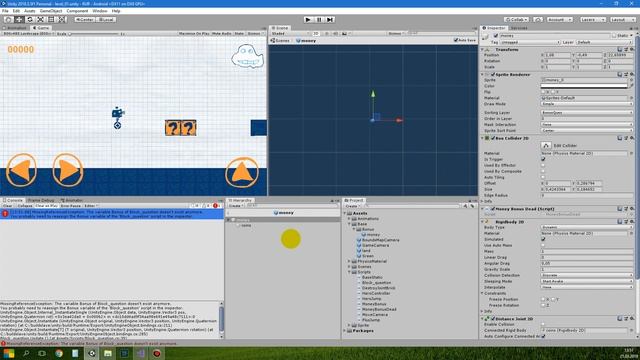640x360 pixels.
Task: Toggle the Is Trigger checkbox
Action: (543, 159)
